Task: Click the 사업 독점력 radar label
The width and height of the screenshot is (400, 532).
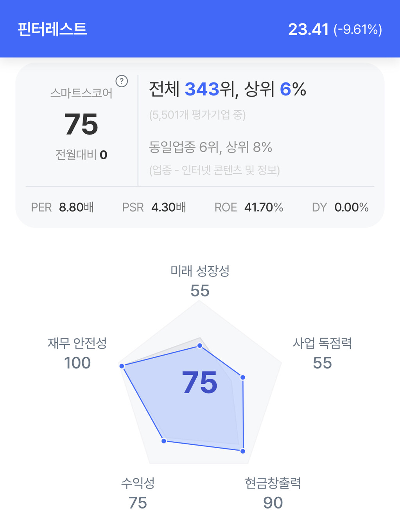Action: (x=322, y=343)
